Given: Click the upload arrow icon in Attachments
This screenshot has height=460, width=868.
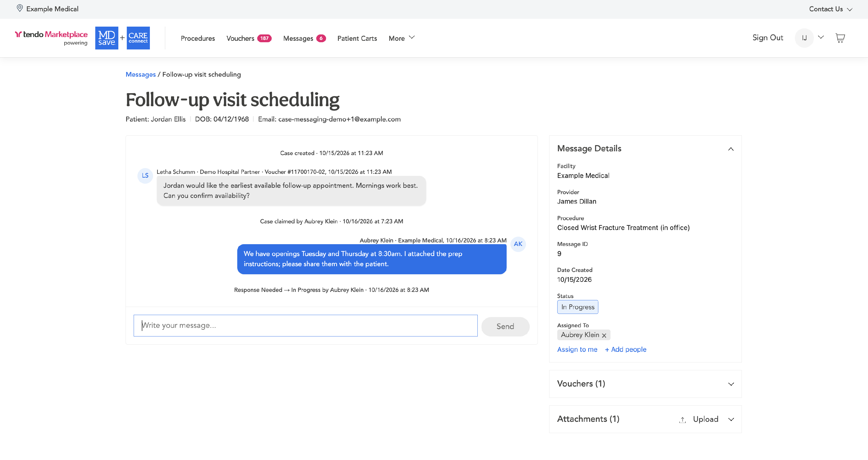Looking at the screenshot, I should click(x=682, y=419).
